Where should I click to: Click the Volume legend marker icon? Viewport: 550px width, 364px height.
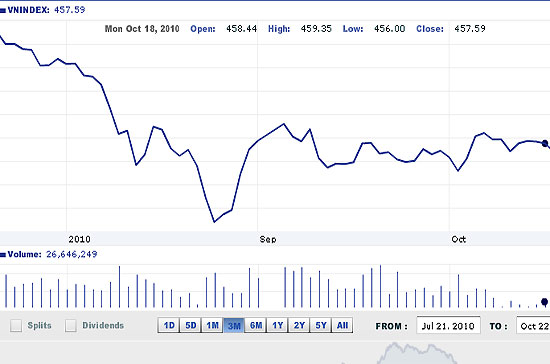point(3,255)
